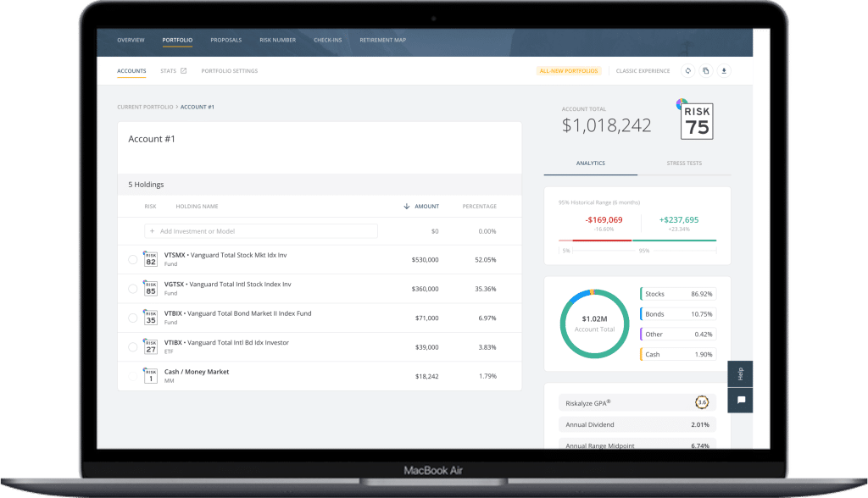Select the VTSMX holding radio button
The height and width of the screenshot is (498, 868).
coord(132,260)
